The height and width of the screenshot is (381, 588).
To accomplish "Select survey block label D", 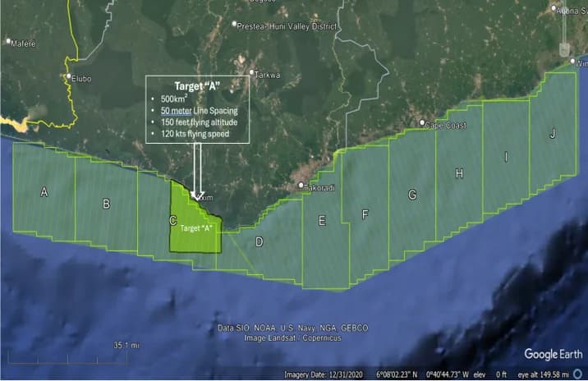I will click(x=259, y=242).
